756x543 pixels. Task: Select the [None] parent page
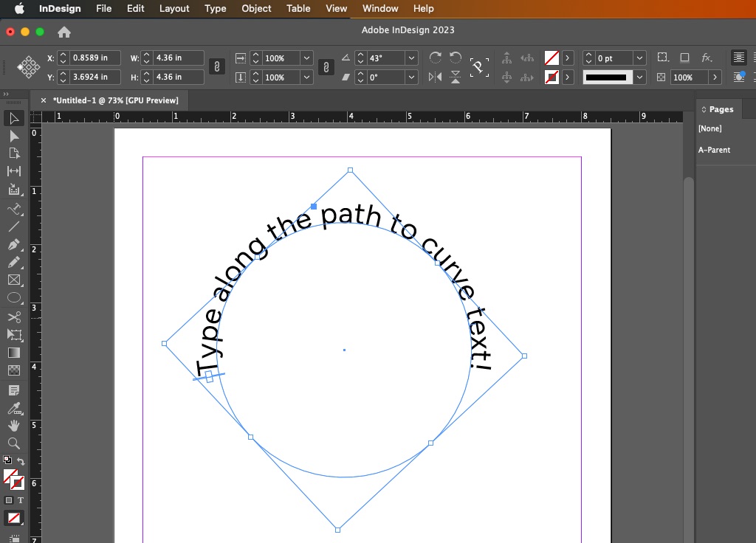(709, 128)
